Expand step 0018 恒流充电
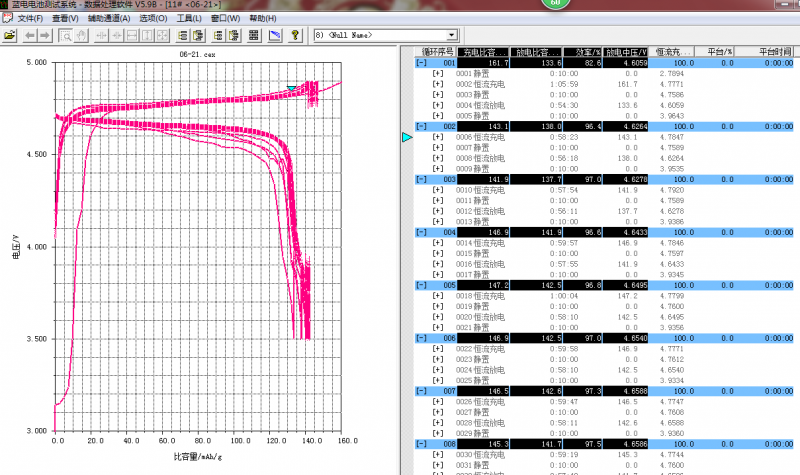The width and height of the screenshot is (800, 475). point(438,296)
